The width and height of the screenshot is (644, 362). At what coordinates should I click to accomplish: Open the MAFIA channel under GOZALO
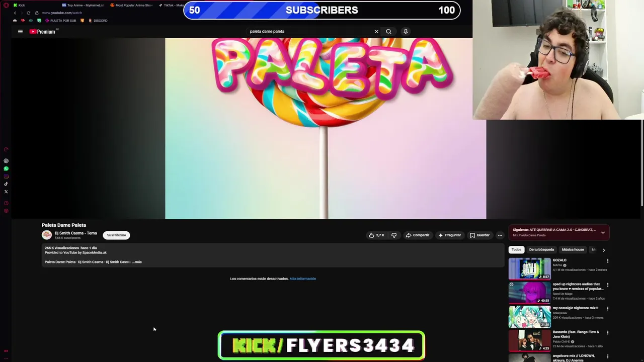557,265
